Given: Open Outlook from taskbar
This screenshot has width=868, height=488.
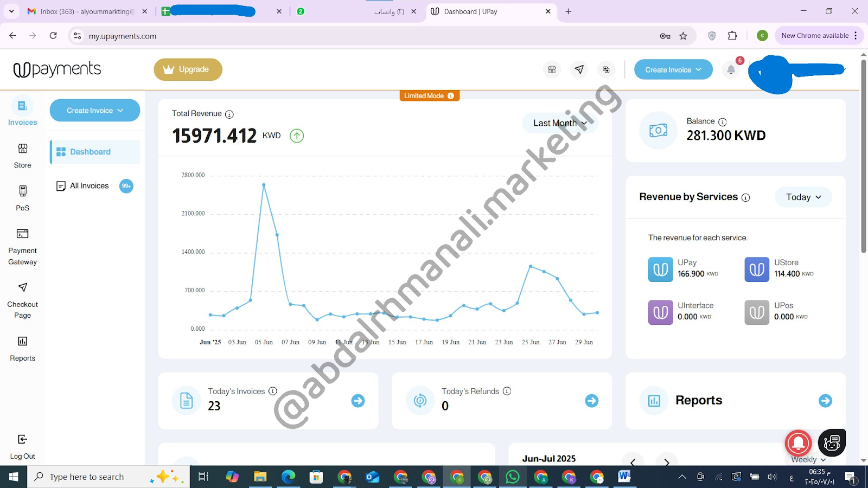Looking at the screenshot, I should click(372, 477).
